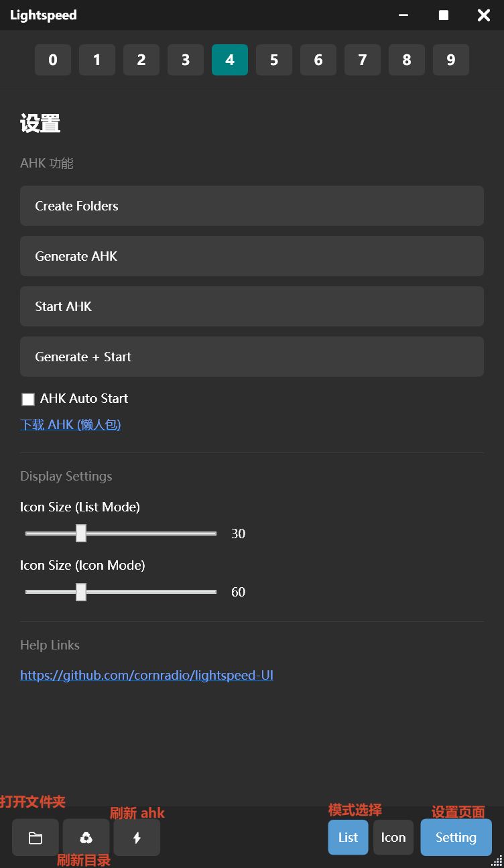Click the Icon Size (Icon Mode) slider track
The height and width of the screenshot is (868, 504).
point(121,592)
